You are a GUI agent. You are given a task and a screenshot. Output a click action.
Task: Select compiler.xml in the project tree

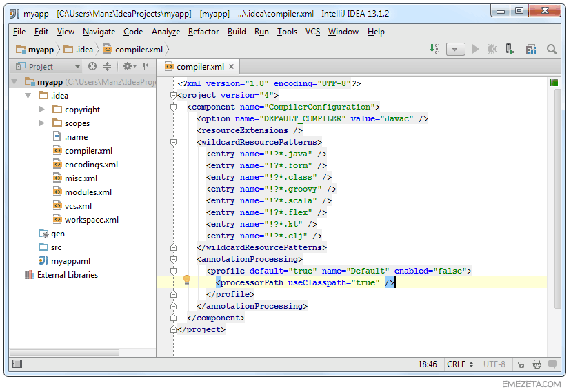tap(83, 151)
